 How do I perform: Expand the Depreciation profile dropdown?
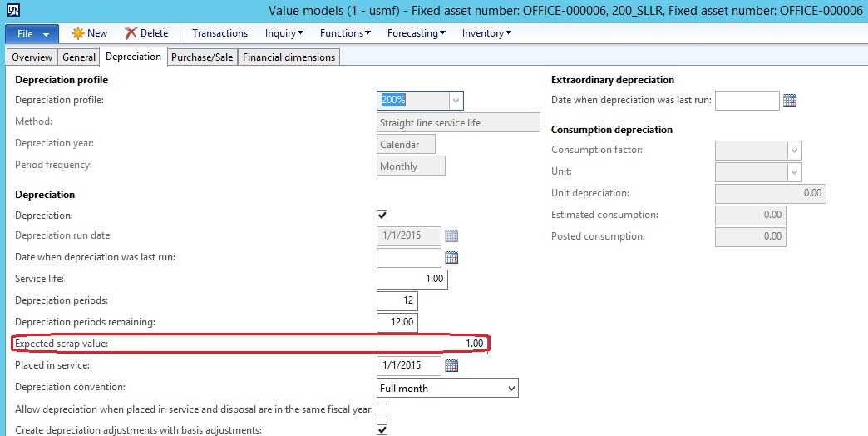click(456, 101)
